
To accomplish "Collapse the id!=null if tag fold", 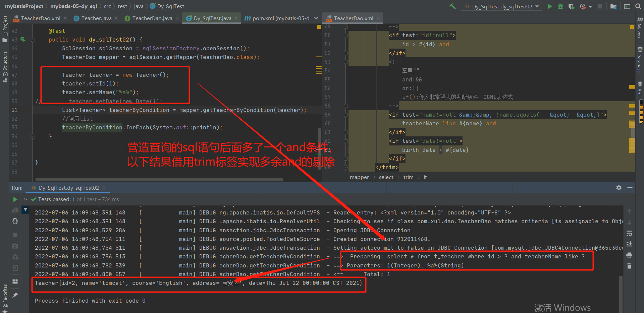I will coord(345,35).
